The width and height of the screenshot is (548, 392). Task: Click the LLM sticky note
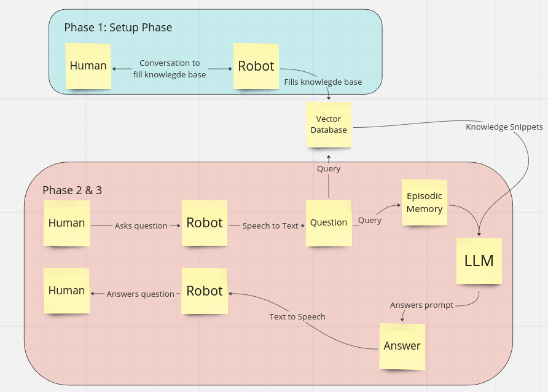tap(479, 261)
